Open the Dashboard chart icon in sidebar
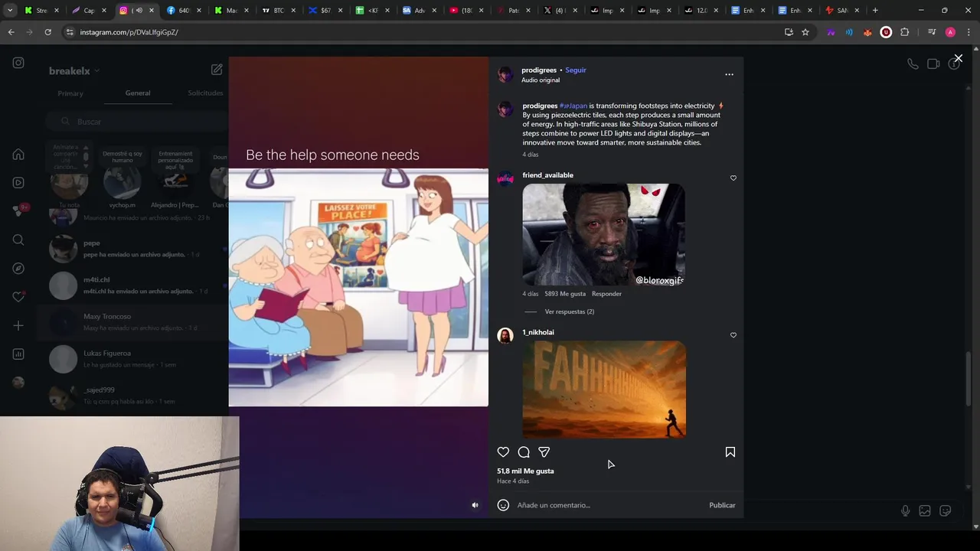 tap(18, 354)
